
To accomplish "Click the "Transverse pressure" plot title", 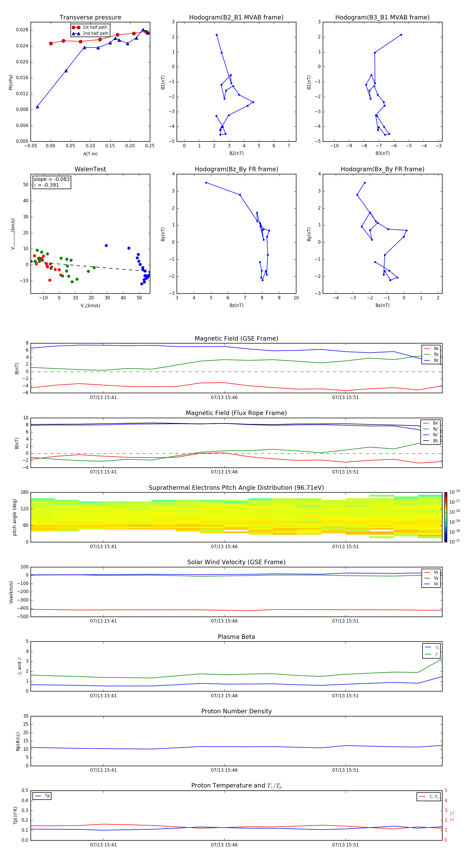I will (x=90, y=18).
